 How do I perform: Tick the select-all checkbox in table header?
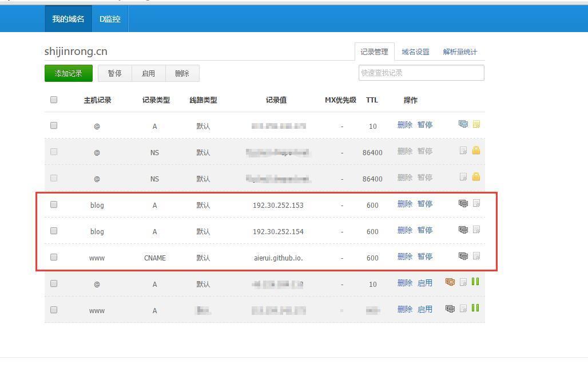tap(54, 100)
